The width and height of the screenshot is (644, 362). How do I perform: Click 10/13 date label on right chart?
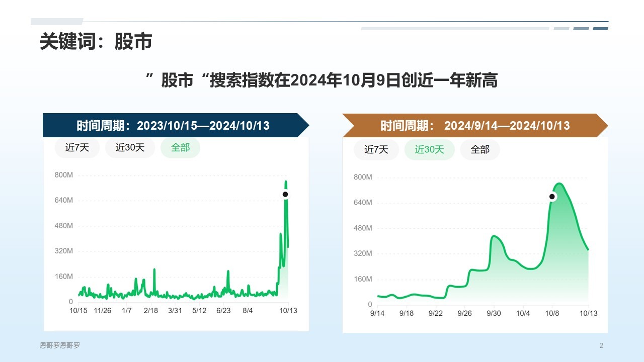click(588, 313)
